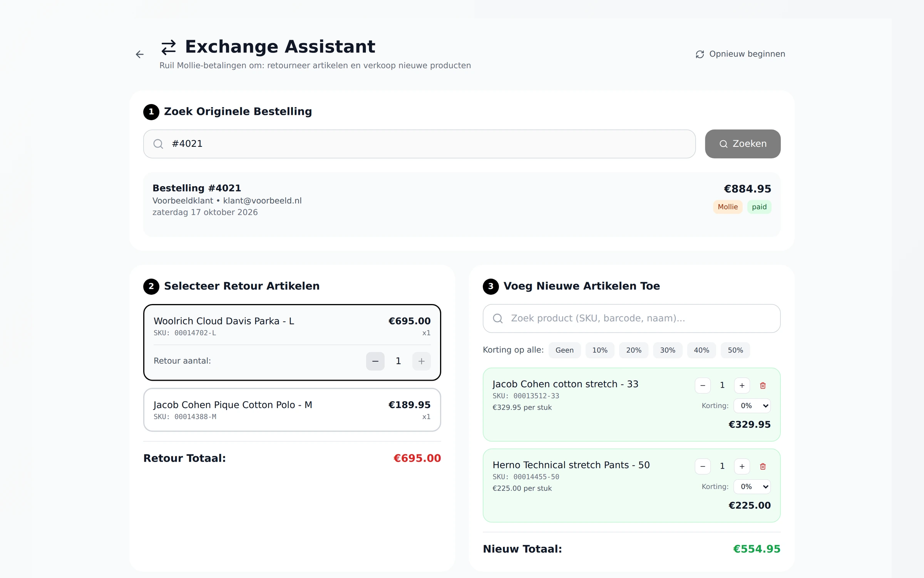Decrease the Retour aantal with the minus button
The height and width of the screenshot is (578, 924).
point(375,361)
